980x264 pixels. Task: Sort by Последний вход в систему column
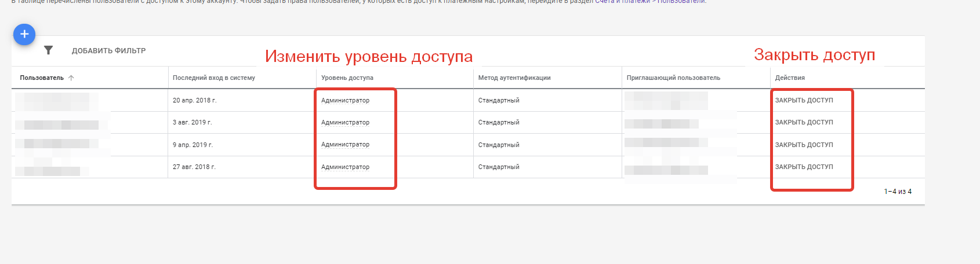[213, 78]
